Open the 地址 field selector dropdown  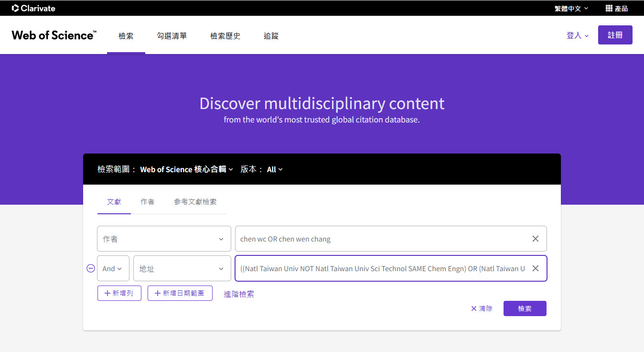pos(182,268)
